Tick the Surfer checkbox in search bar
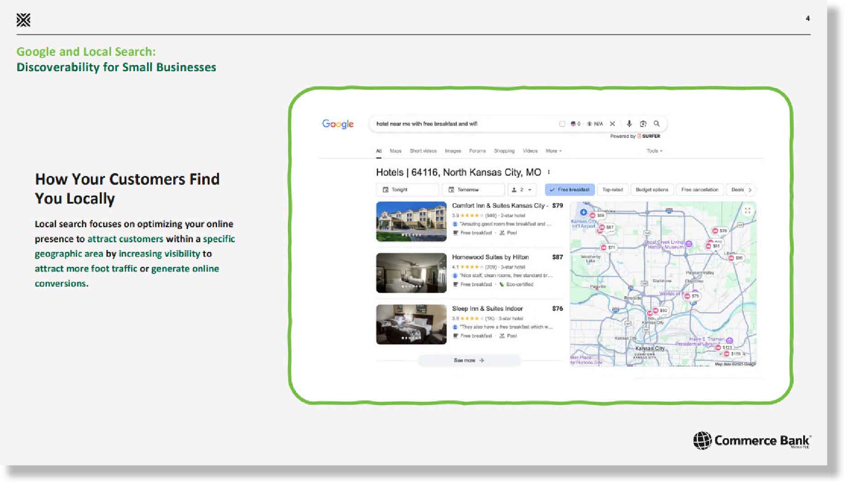This screenshot has height=488, width=868. pos(562,124)
